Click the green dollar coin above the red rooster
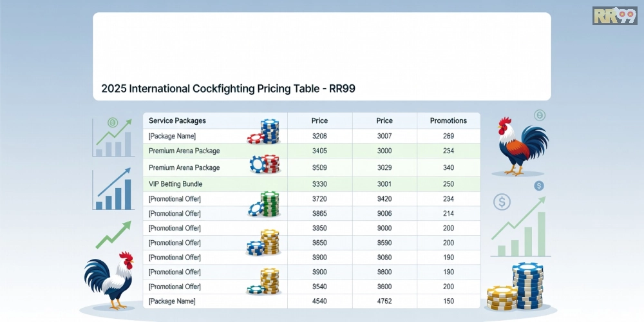 pyautogui.click(x=540, y=115)
